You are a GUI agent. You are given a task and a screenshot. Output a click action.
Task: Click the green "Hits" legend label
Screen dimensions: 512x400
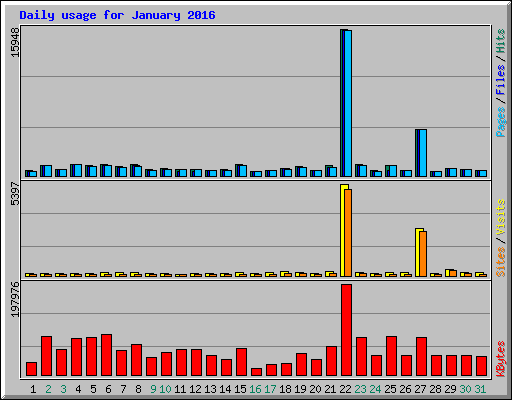pos(500,41)
